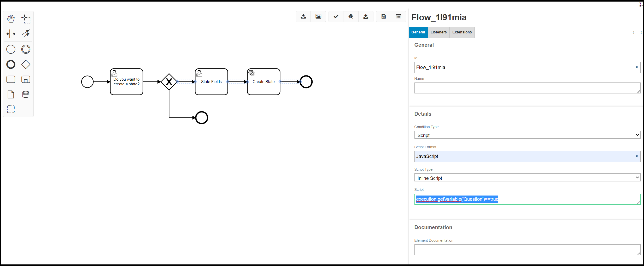Expand the Script Type dropdown

527,178
